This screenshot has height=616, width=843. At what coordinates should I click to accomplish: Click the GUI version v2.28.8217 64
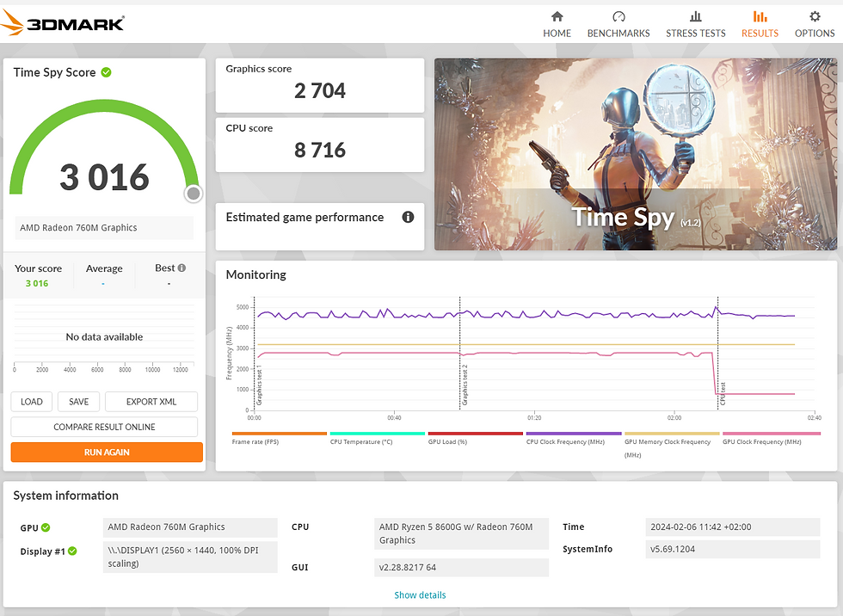click(x=461, y=567)
